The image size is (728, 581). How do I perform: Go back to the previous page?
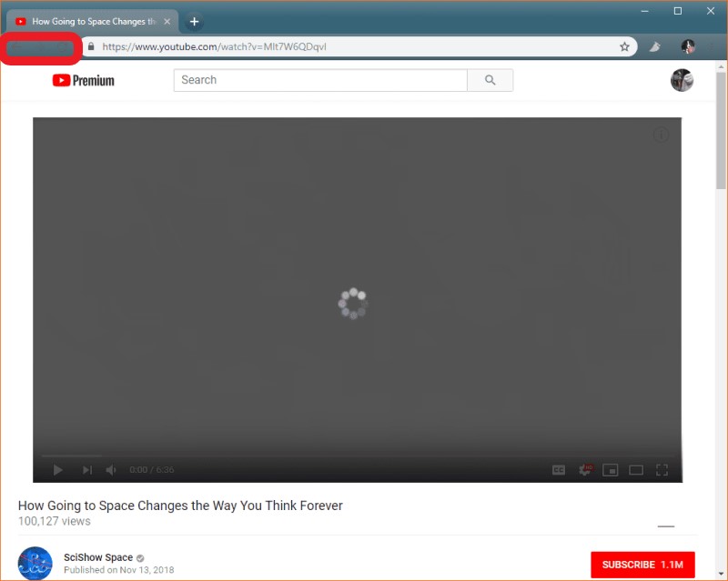pyautogui.click(x=16, y=47)
